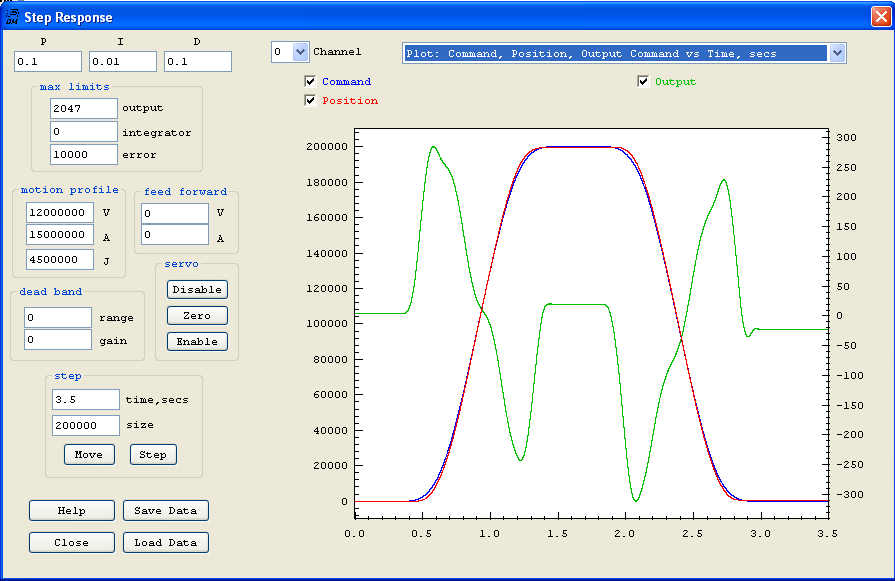Save the captured data

coord(165,510)
